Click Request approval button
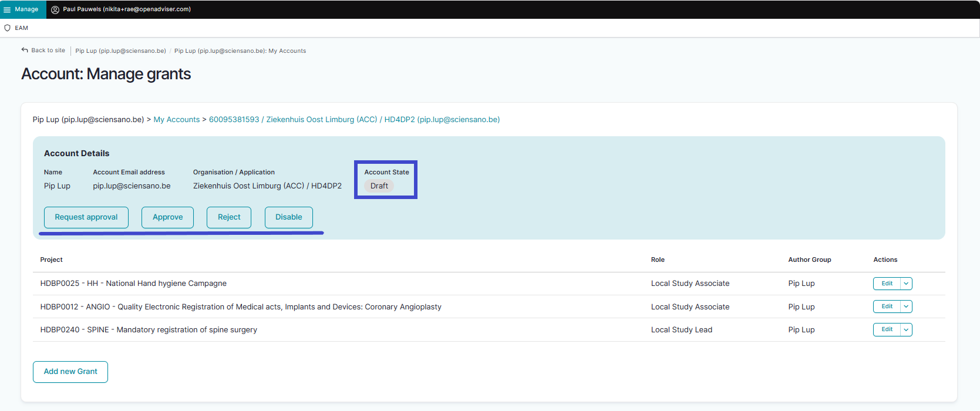The height and width of the screenshot is (411, 980). tap(86, 217)
